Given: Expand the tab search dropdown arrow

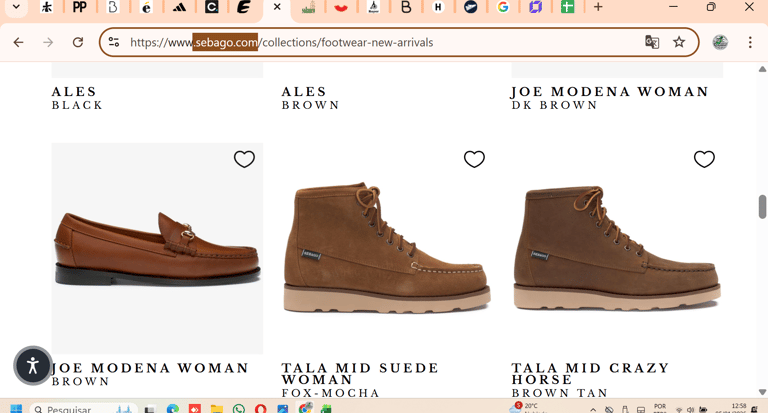Looking at the screenshot, I should 16,7.
